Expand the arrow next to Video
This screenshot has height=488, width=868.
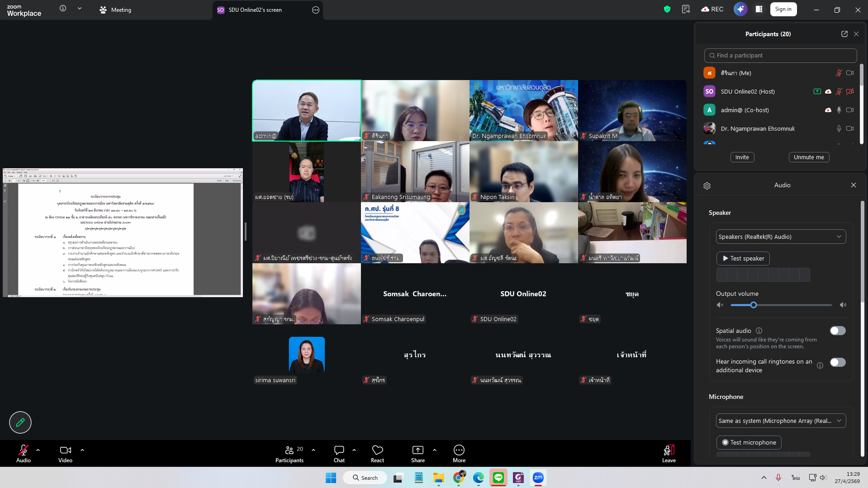[x=82, y=450]
